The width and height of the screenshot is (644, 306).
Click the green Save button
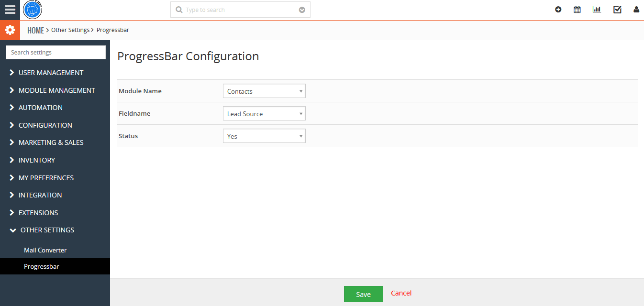click(363, 294)
